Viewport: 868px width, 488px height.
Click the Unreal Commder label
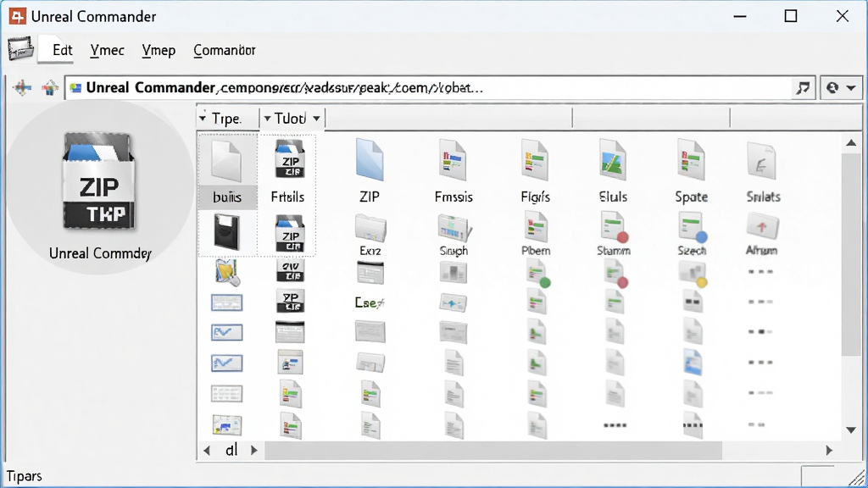(x=100, y=253)
